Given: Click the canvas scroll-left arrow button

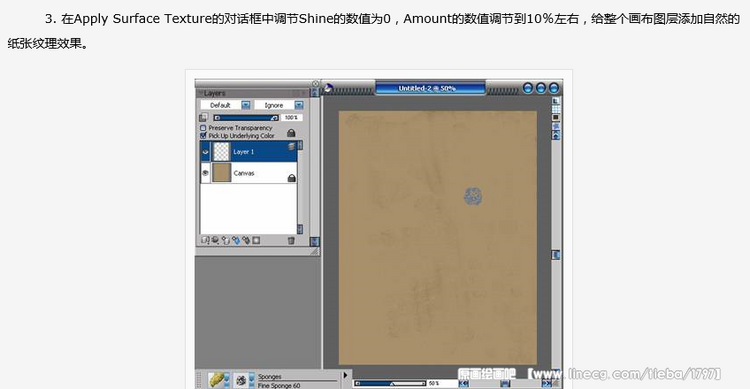Looking at the screenshot, I should pos(463,383).
